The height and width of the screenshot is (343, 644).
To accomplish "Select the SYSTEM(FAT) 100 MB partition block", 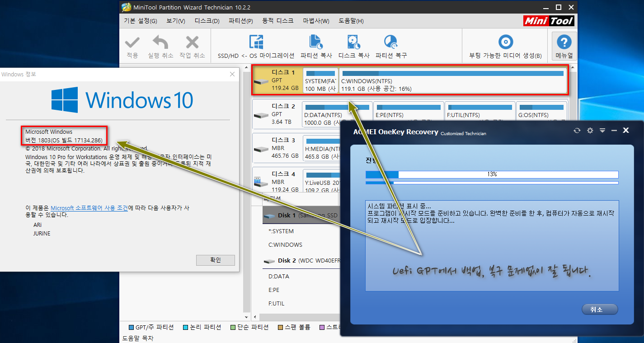I will (x=320, y=81).
